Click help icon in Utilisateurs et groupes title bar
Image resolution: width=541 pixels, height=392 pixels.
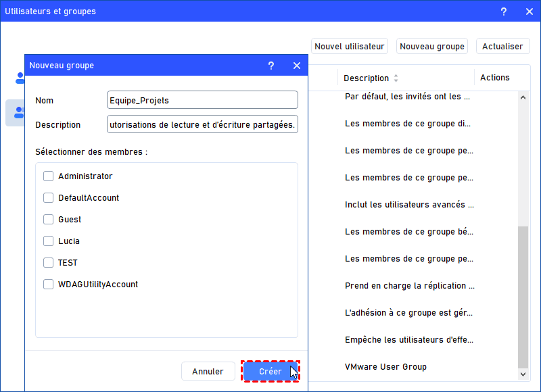504,11
